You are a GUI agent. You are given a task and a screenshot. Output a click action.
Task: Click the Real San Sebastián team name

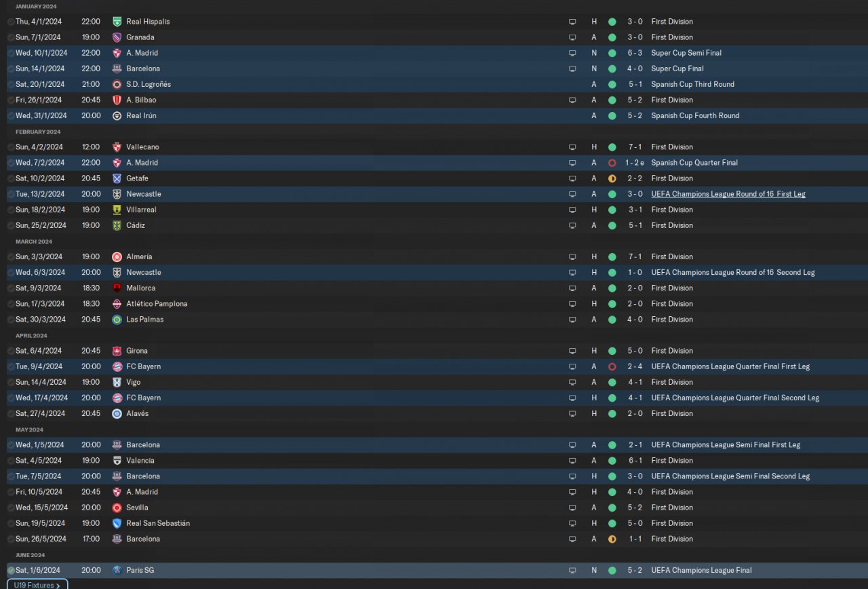tap(158, 523)
